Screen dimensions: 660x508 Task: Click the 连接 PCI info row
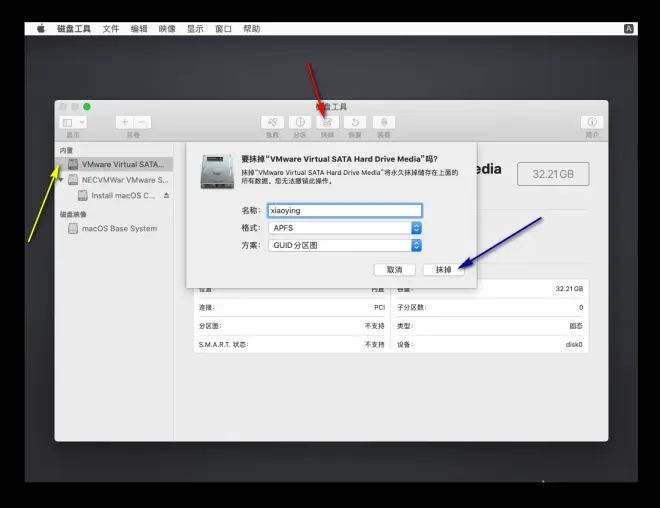(292, 307)
